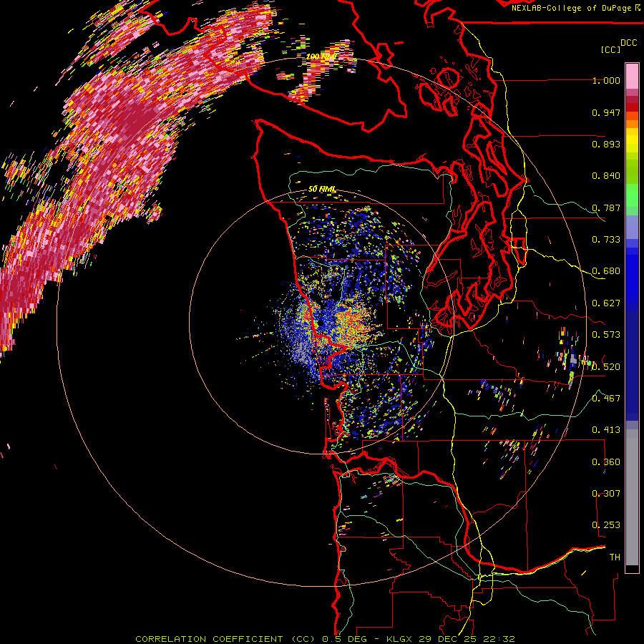The image size is (644, 644).
Task: Click the 0.947 value on the scale
Action: click(606, 112)
